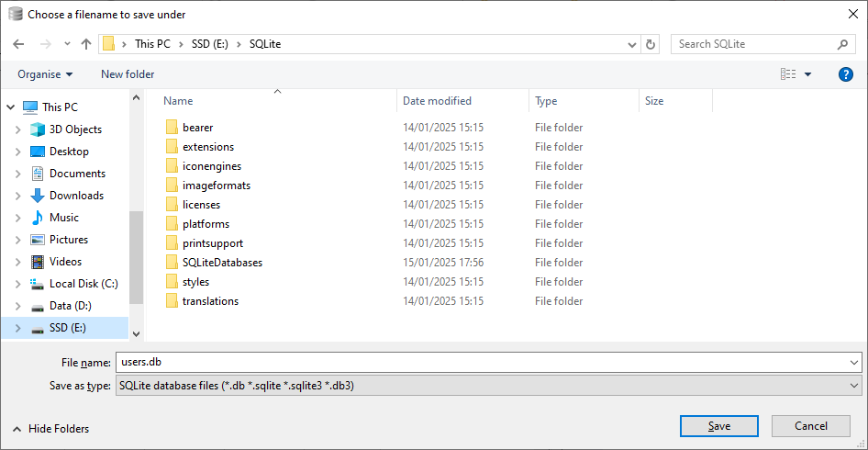Screen dimensions: 868x450
Task: Open recent locations dropdown arrow
Action: click(68, 44)
